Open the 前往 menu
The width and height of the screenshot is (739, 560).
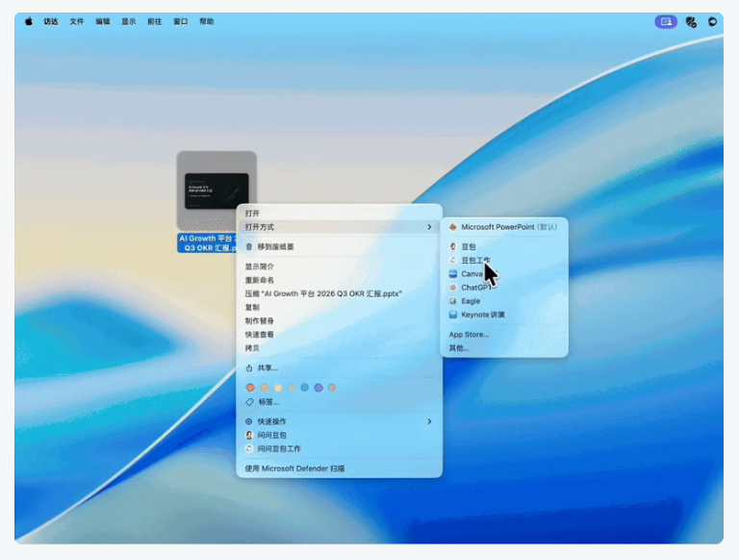tap(155, 22)
